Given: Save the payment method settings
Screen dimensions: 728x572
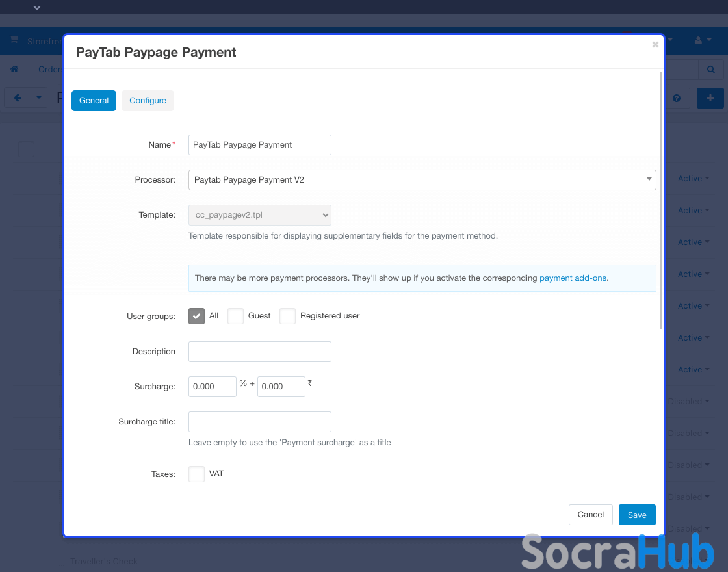Looking at the screenshot, I should [637, 515].
